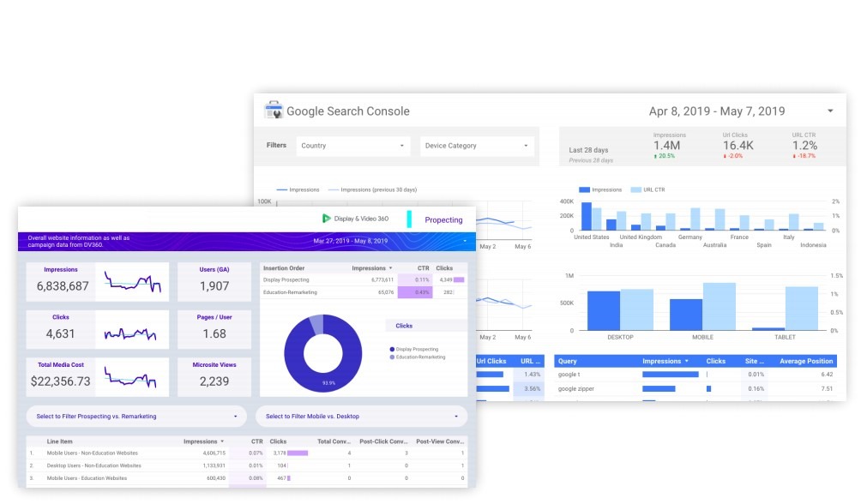Viewport: 861px width, 504px height.
Task: Click the 4,606,715 impressions value
Action: (x=214, y=453)
